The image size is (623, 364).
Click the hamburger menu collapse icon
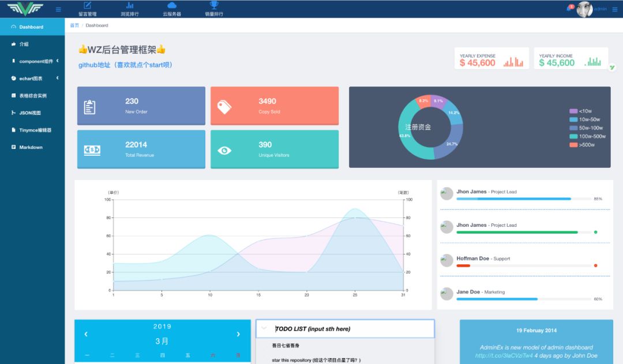click(58, 9)
